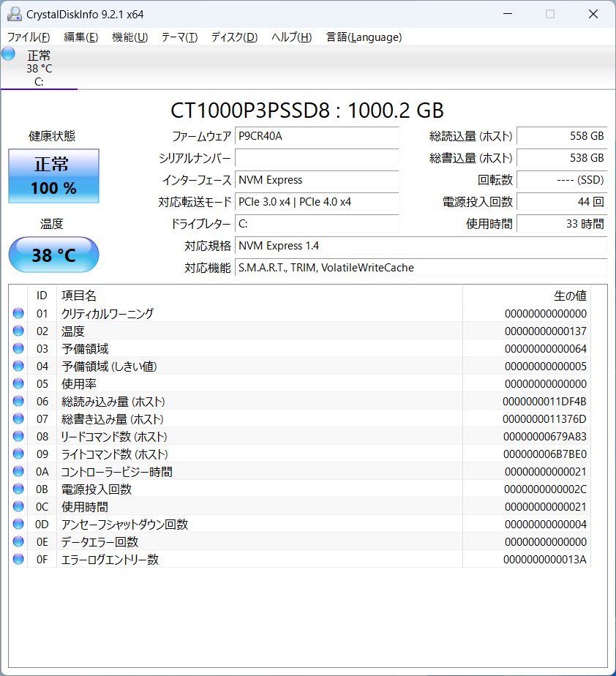Click status orb for row 02 温度

tap(18, 331)
